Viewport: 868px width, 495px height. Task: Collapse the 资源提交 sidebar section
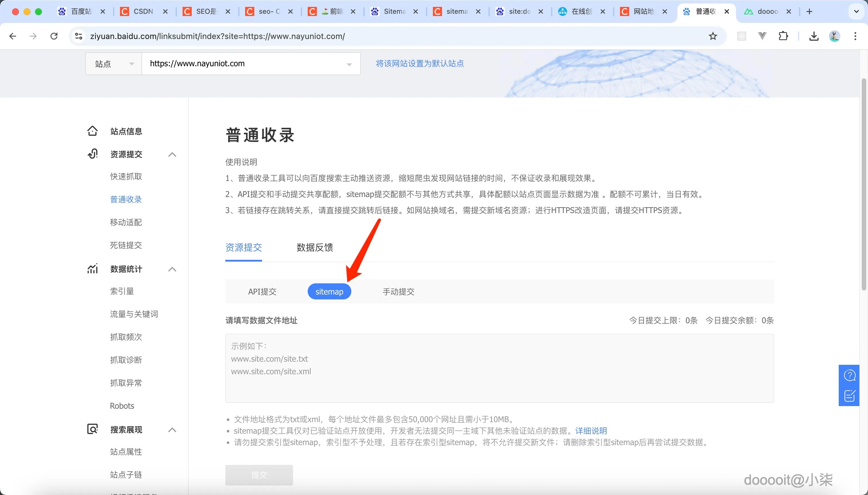[172, 154]
